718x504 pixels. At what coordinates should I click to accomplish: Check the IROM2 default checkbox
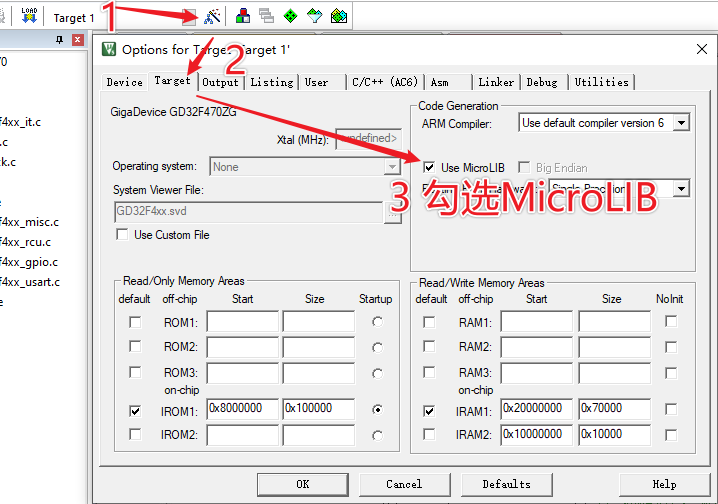click(135, 434)
